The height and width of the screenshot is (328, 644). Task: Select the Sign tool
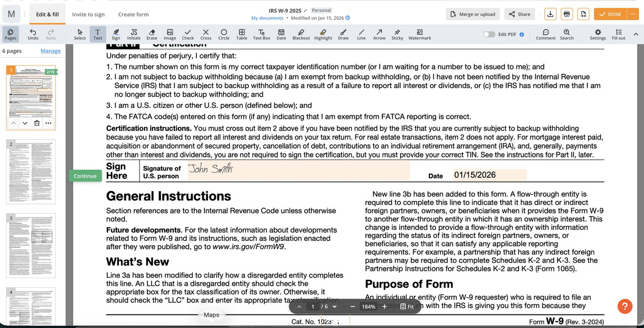tap(116, 33)
